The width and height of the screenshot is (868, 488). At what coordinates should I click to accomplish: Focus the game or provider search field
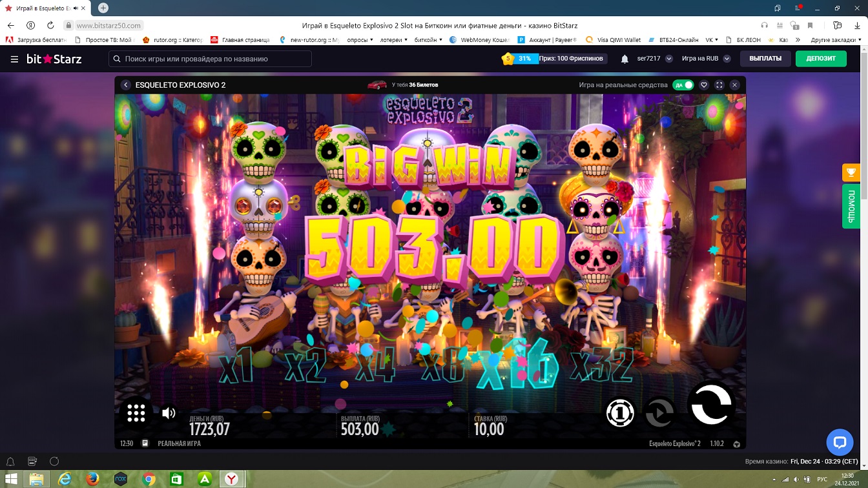[210, 59]
